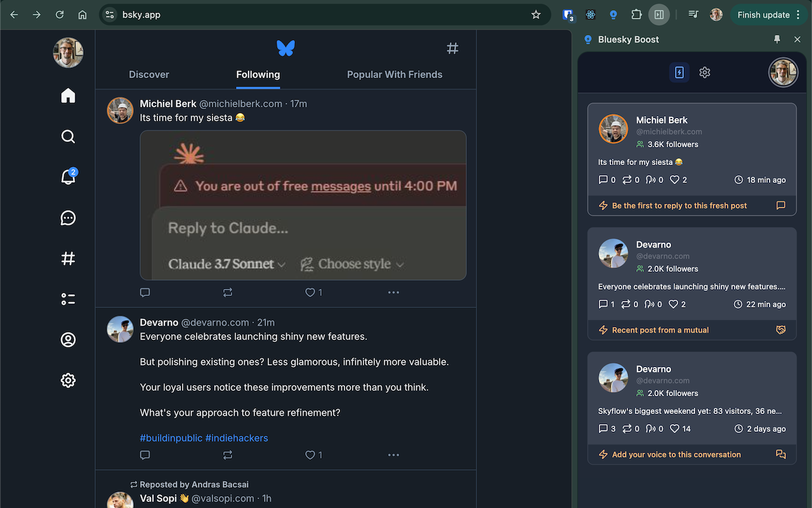Open the React DevTools extension icon
This screenshot has height=508, width=812.
(x=591, y=15)
